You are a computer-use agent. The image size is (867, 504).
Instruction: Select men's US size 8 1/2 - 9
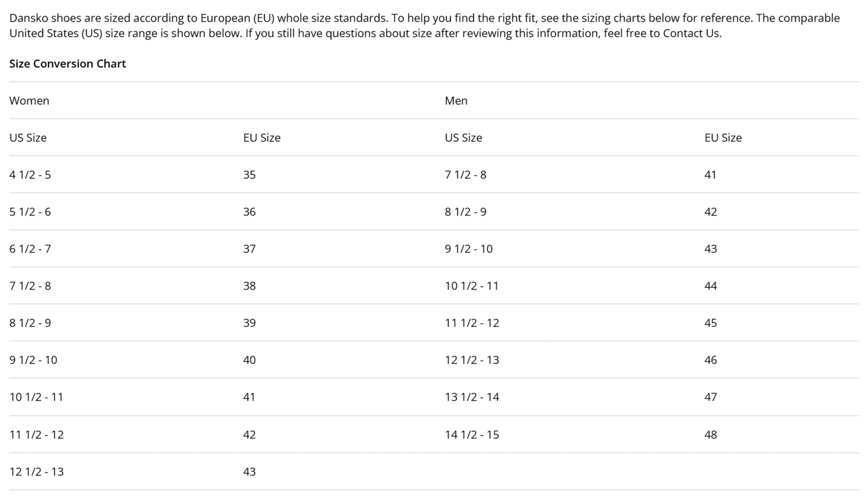point(465,212)
